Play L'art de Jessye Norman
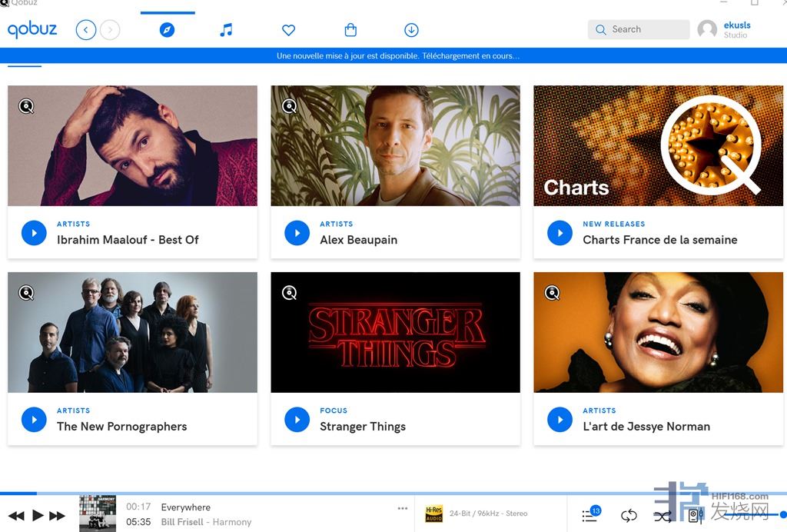Screen dimensions: 787x532 pos(560,420)
